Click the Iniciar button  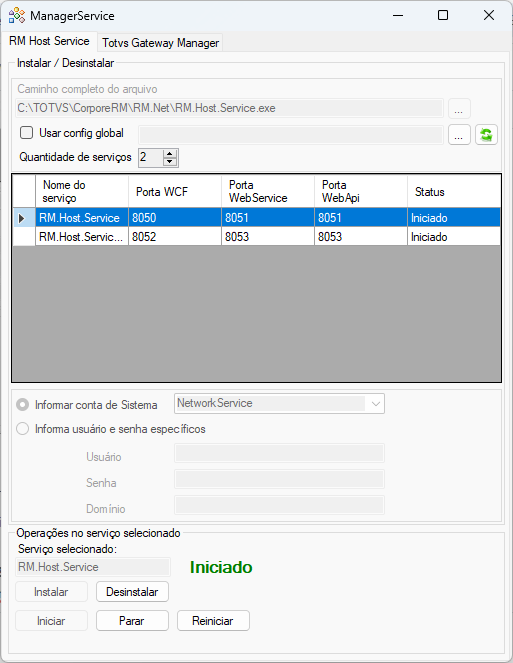[51, 620]
